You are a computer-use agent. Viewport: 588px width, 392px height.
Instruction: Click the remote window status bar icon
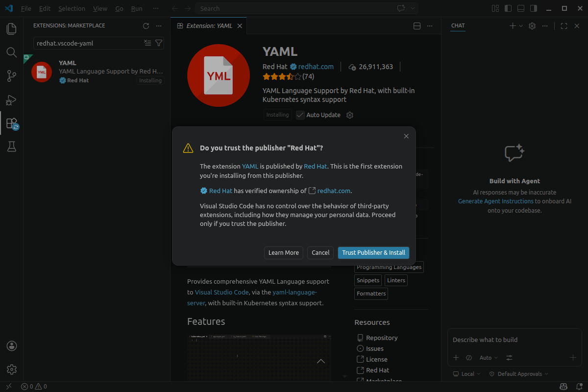(x=8, y=387)
